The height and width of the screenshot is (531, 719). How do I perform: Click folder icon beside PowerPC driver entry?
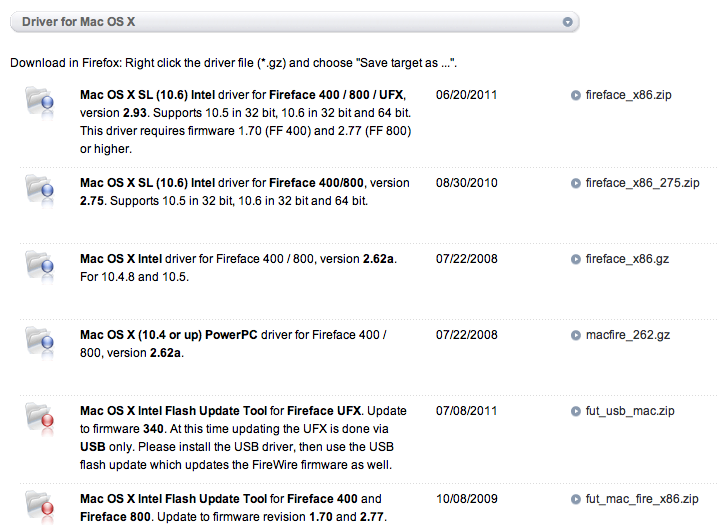pyautogui.click(x=41, y=340)
